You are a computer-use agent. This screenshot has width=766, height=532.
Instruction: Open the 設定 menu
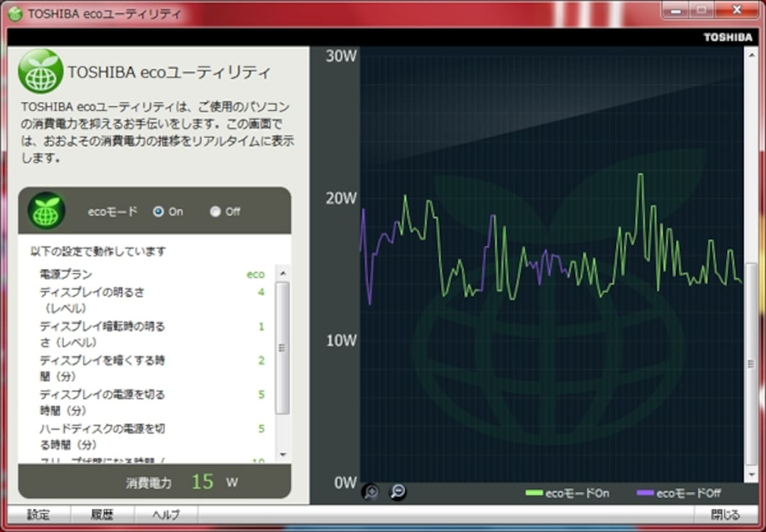tap(38, 515)
